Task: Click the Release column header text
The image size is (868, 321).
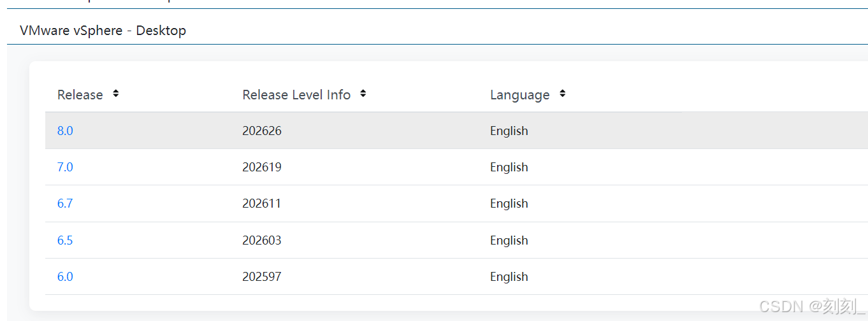Action: (x=80, y=95)
